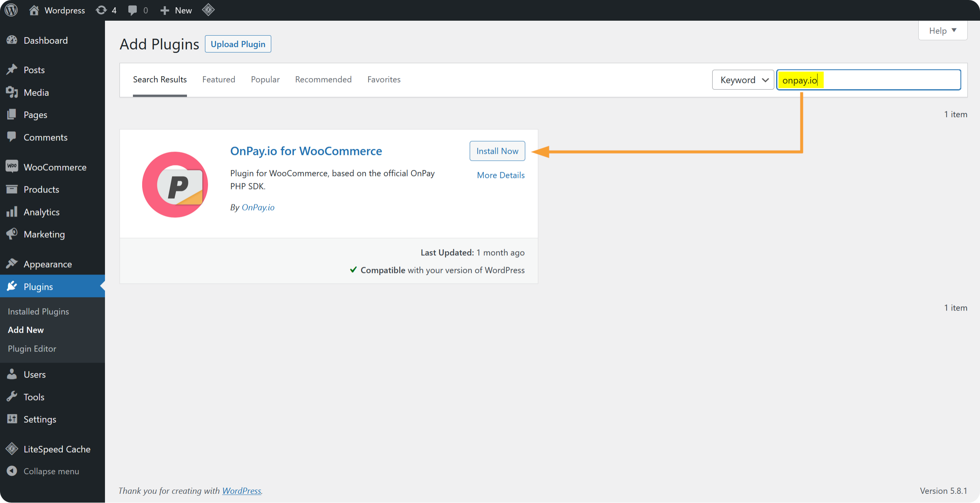Open the Dashboard from the sidebar
This screenshot has width=980, height=503.
tap(46, 40)
